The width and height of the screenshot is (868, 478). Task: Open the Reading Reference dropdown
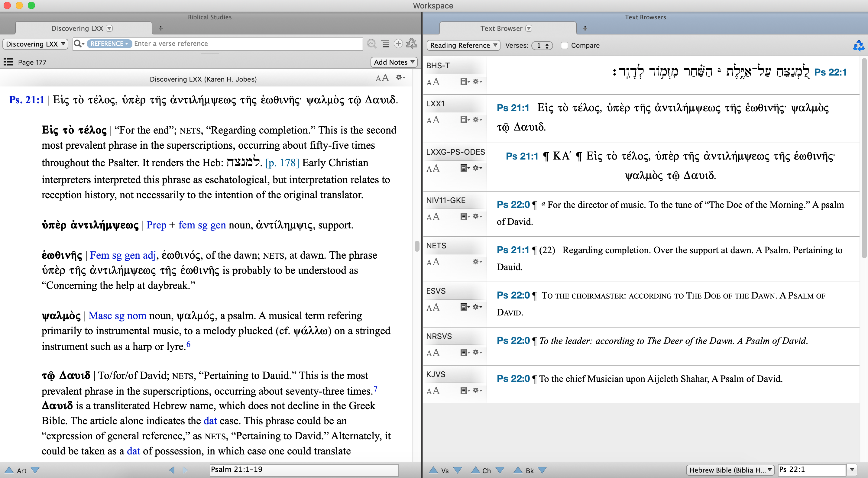(x=463, y=45)
